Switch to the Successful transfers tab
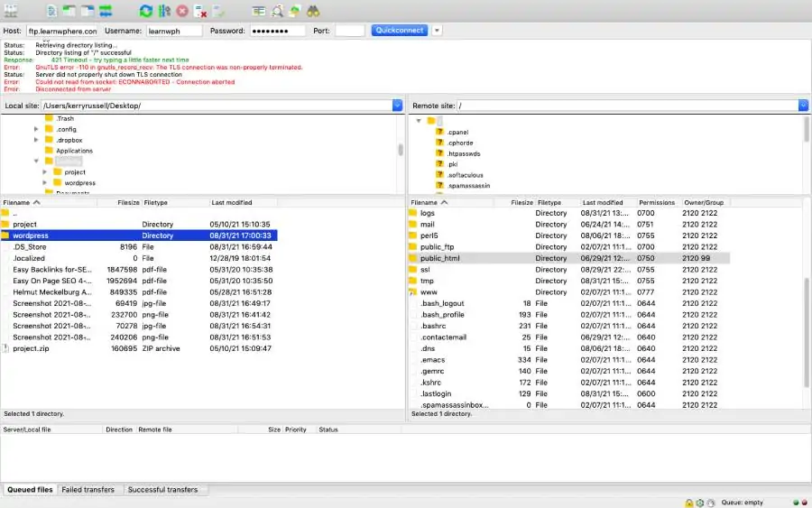The image size is (812, 508). pos(162,490)
